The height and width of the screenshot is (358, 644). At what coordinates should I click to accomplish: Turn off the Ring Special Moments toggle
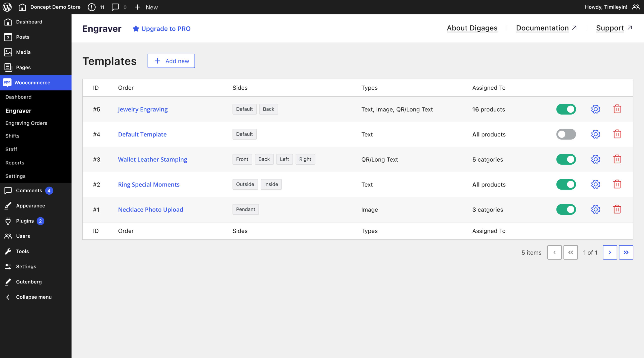pos(566,184)
